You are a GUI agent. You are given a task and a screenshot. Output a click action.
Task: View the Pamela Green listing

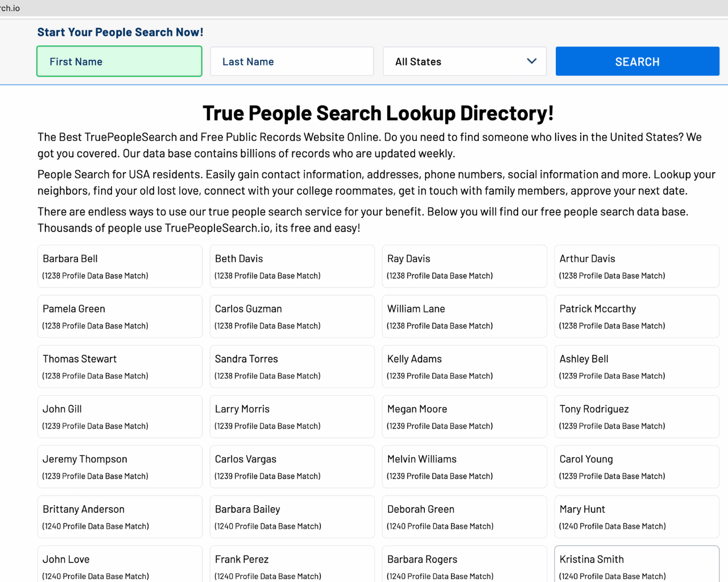tap(119, 316)
